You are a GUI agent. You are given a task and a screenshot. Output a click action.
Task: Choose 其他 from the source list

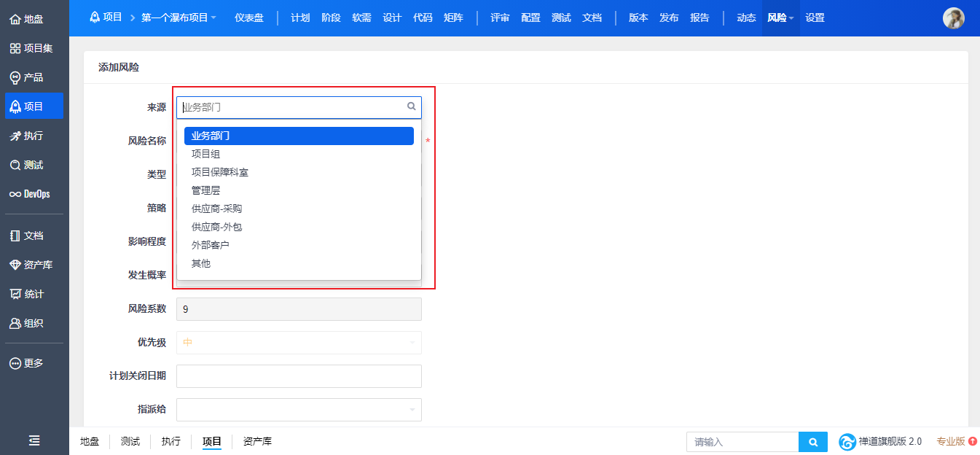pos(299,263)
